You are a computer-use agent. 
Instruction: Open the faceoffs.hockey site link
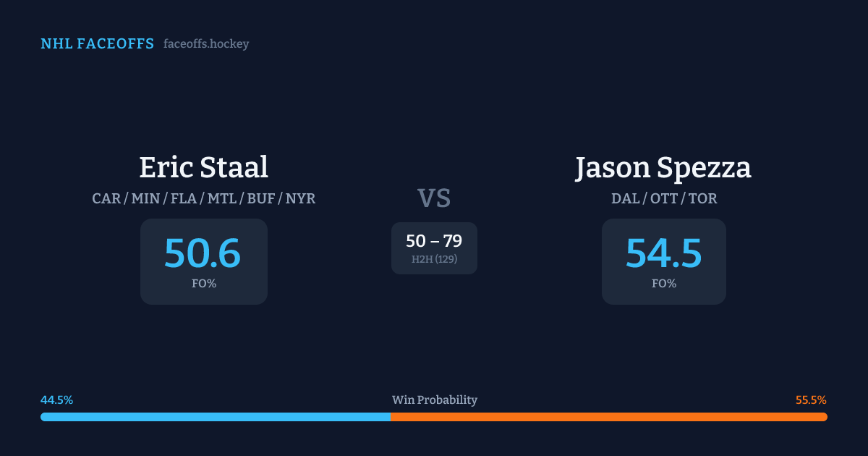pos(206,44)
